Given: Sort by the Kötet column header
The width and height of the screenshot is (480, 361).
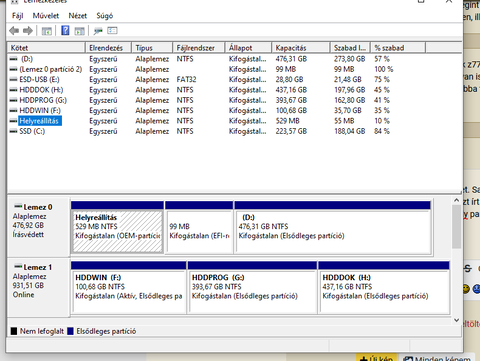Looking at the screenshot, I should (46, 48).
